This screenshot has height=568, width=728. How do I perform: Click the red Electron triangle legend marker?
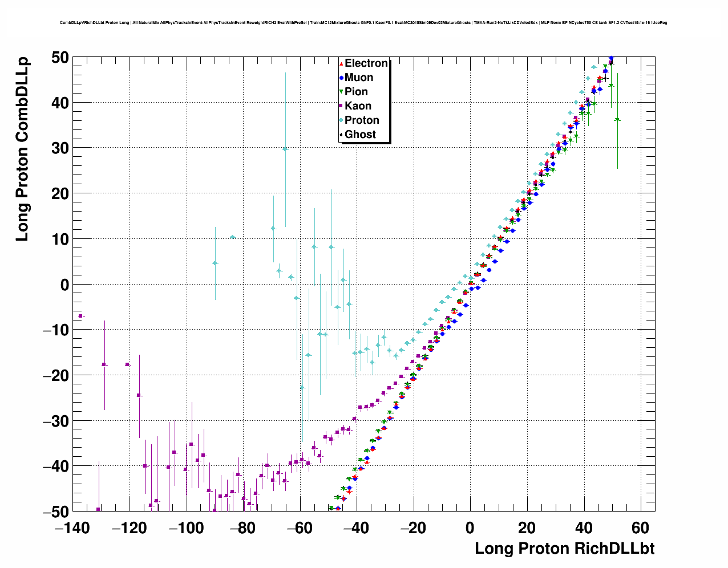(x=341, y=64)
